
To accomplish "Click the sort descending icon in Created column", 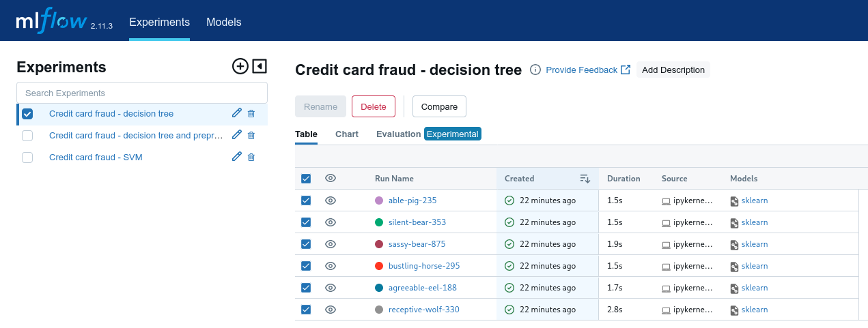I will (585, 179).
